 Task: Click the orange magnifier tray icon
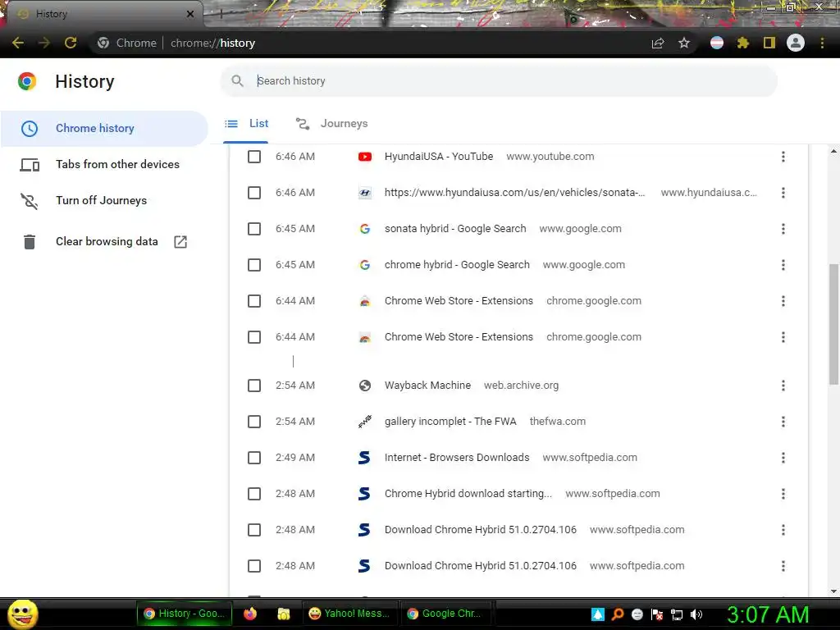[618, 614]
